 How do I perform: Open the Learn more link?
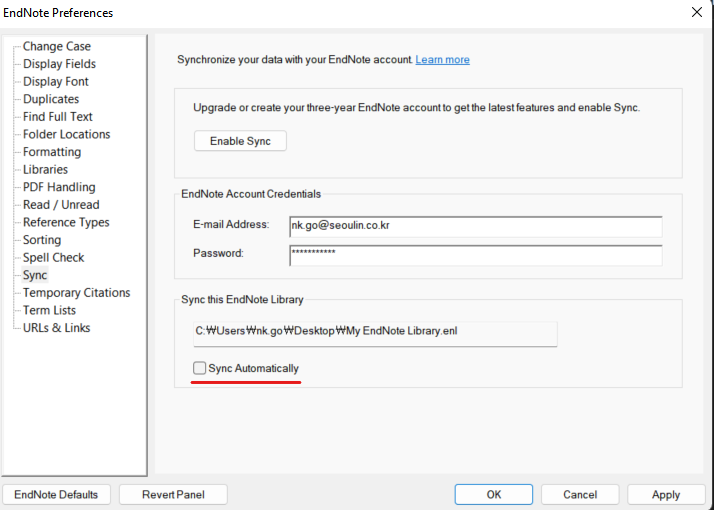(x=442, y=60)
